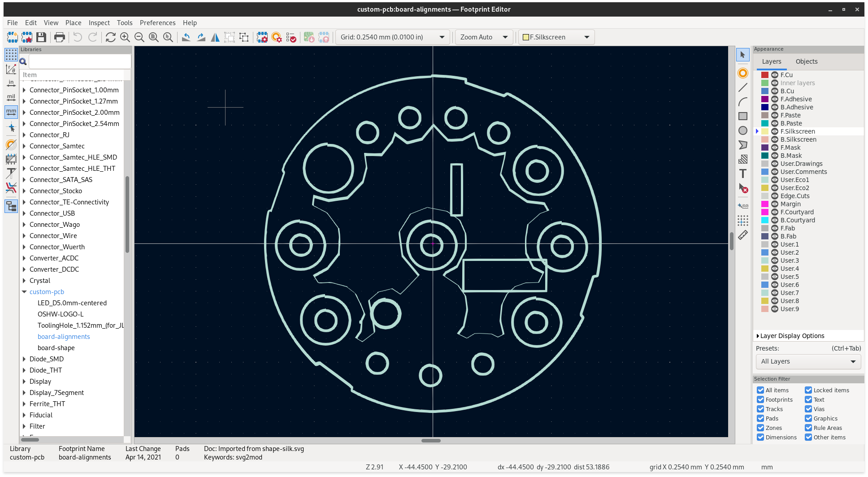The image size is (868, 477).
Task: Hide the F.Cu layer visibility
Action: pos(774,75)
